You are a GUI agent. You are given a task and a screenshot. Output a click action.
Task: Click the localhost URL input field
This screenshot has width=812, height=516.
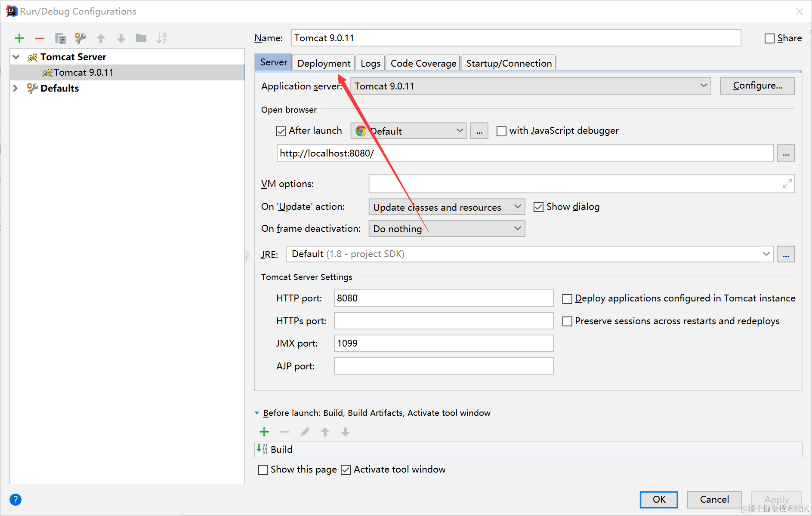(525, 153)
